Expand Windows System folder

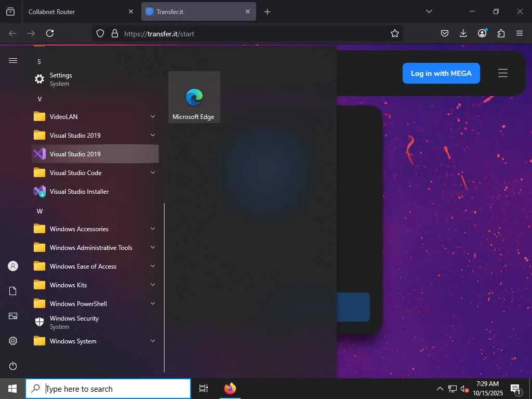95,341
